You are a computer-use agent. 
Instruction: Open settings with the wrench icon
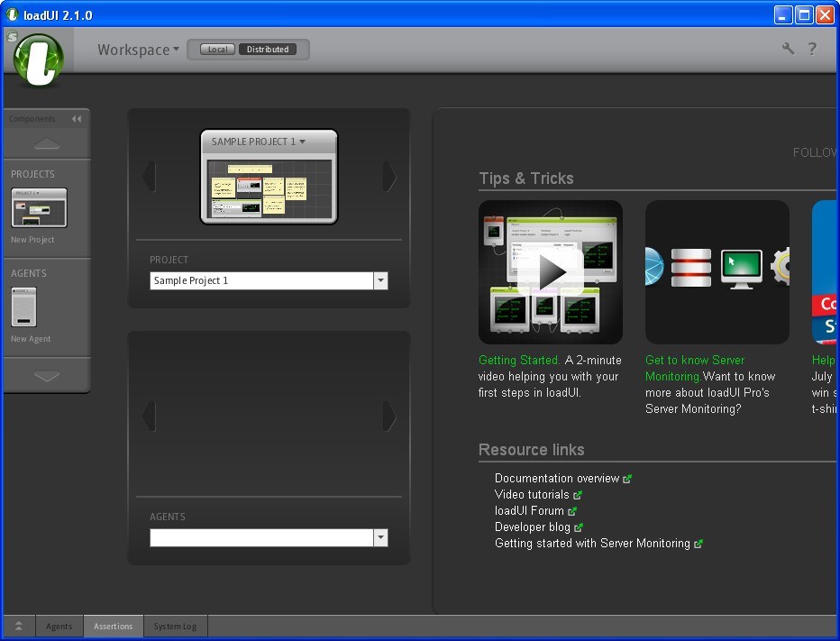[x=788, y=49]
